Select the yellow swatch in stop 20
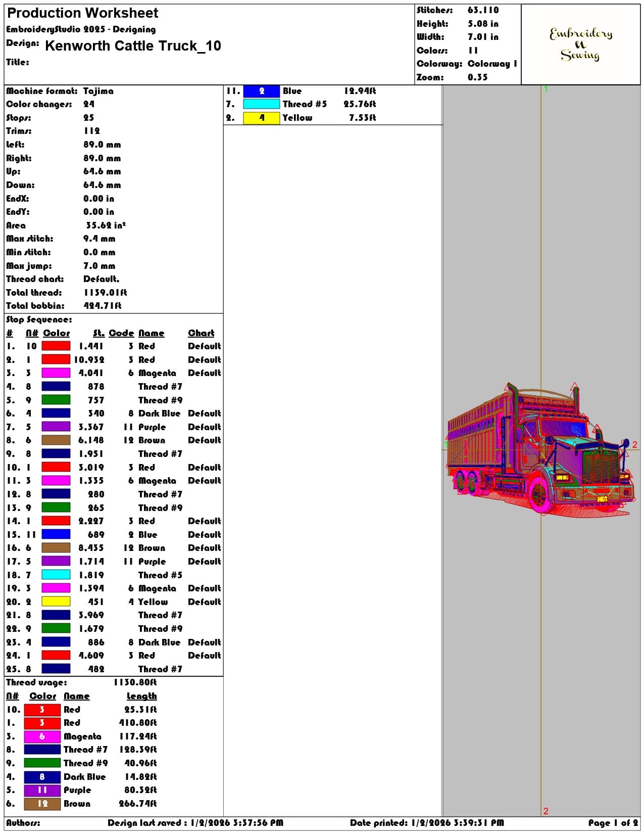This screenshot has height=834, width=644. pyautogui.click(x=56, y=601)
